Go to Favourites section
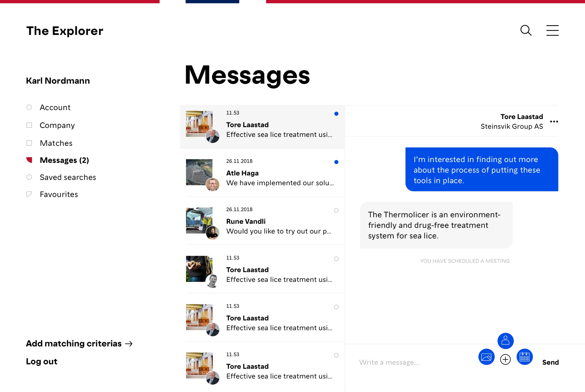Screen dimensions: 585x392 pos(59,194)
